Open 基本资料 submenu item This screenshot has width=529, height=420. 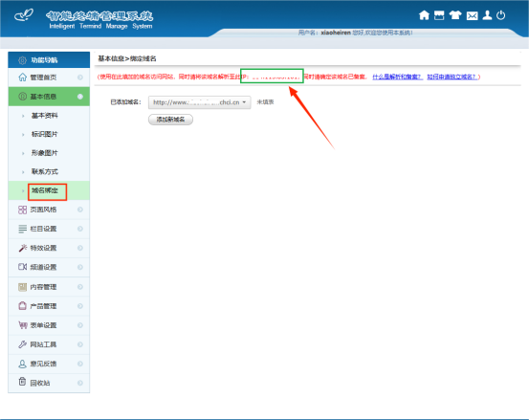point(45,116)
